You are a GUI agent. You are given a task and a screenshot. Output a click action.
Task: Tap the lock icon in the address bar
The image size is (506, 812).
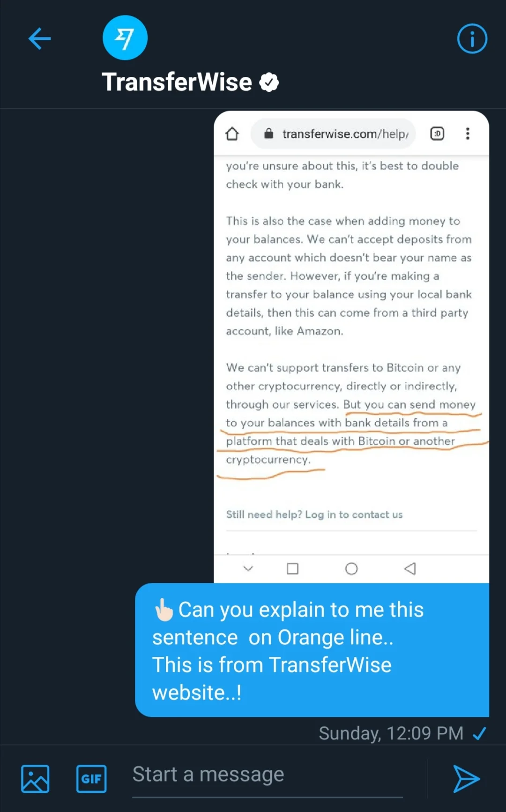point(268,134)
